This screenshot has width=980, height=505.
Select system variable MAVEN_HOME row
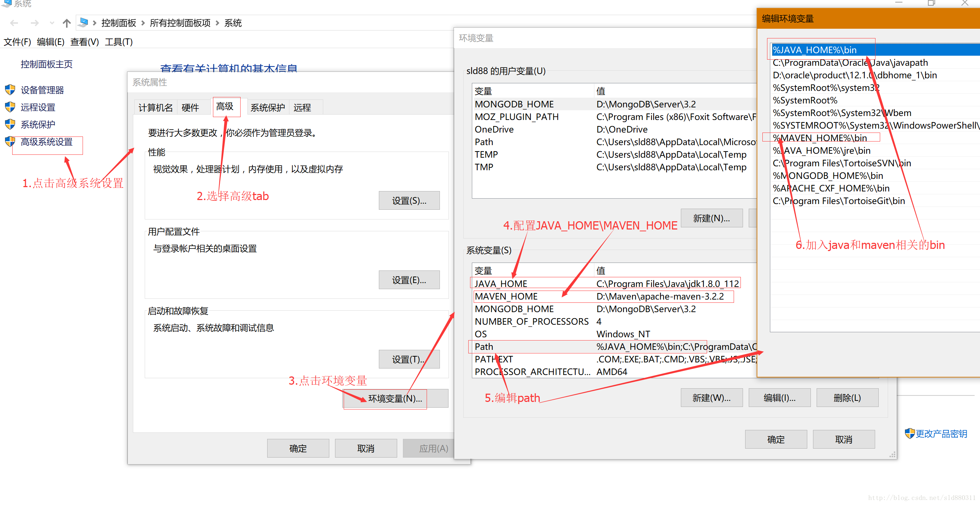pos(615,296)
